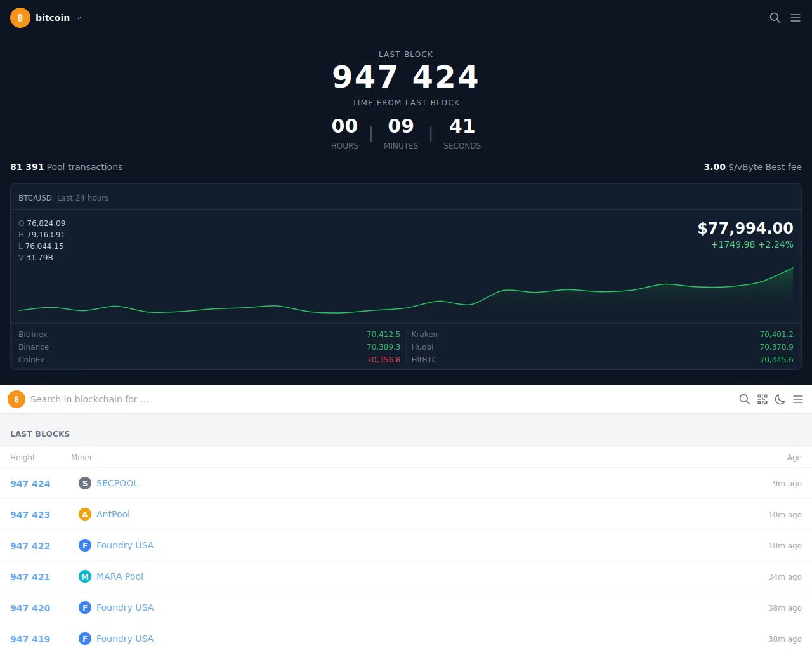Image resolution: width=812 pixels, height=650 pixels.
Task: Click the MARA Pool 'M' badge icon
Action: pos(85,576)
